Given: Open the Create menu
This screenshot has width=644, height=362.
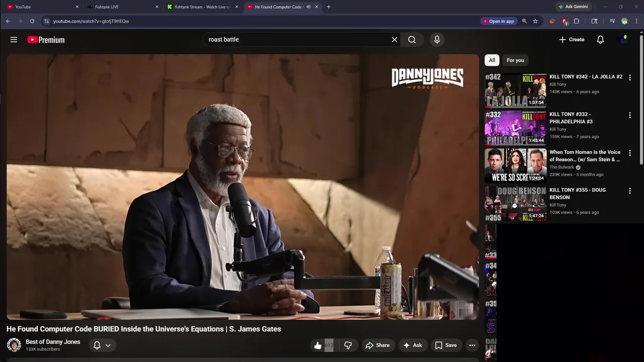Looking at the screenshot, I should click(x=572, y=40).
